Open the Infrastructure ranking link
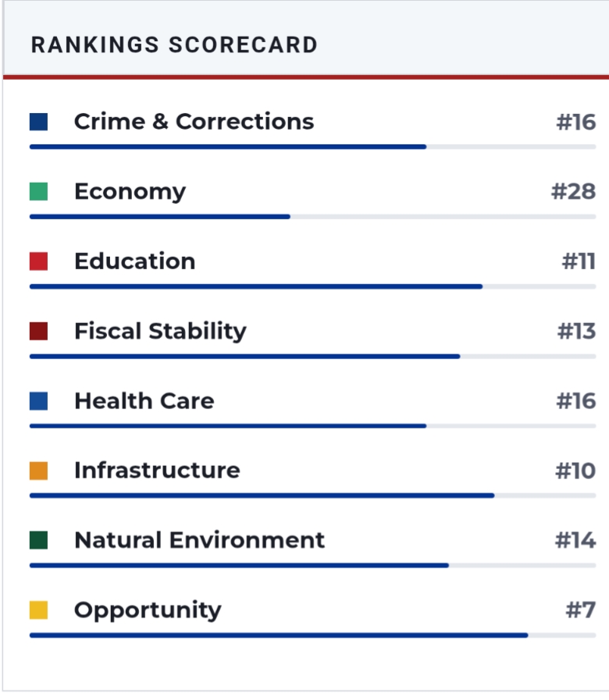This screenshot has height=700, width=609. pos(157,471)
